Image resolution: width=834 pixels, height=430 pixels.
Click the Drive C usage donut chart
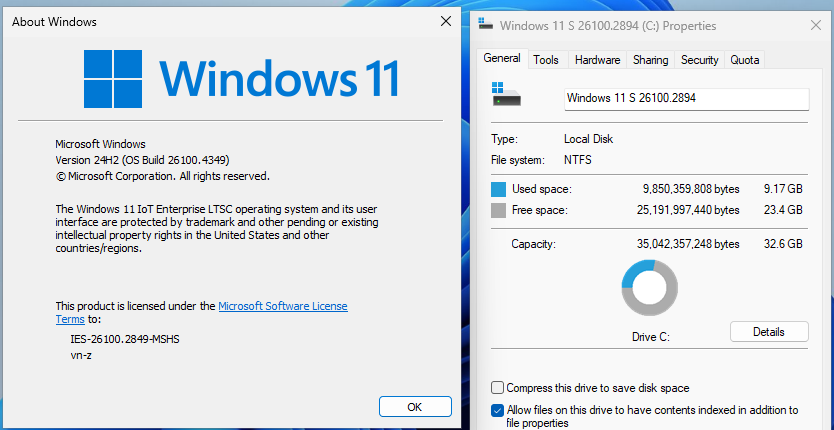click(649, 287)
